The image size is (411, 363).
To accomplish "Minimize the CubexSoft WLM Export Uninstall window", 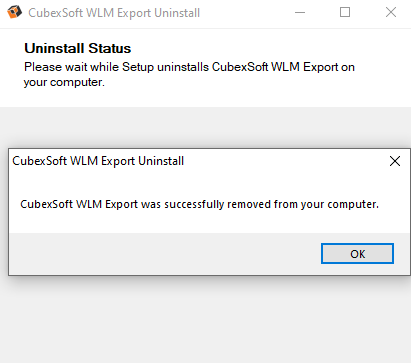I will (x=300, y=13).
